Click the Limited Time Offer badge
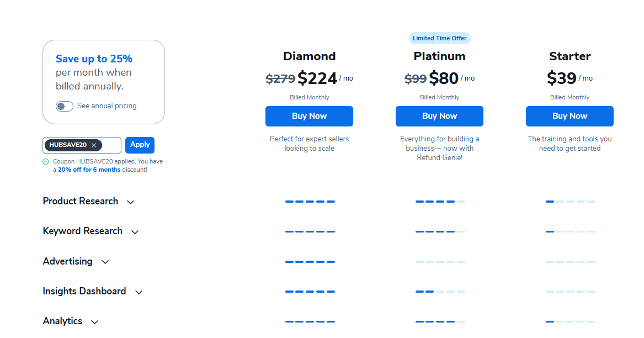Viewport: 644px width, 338px height. coord(439,38)
